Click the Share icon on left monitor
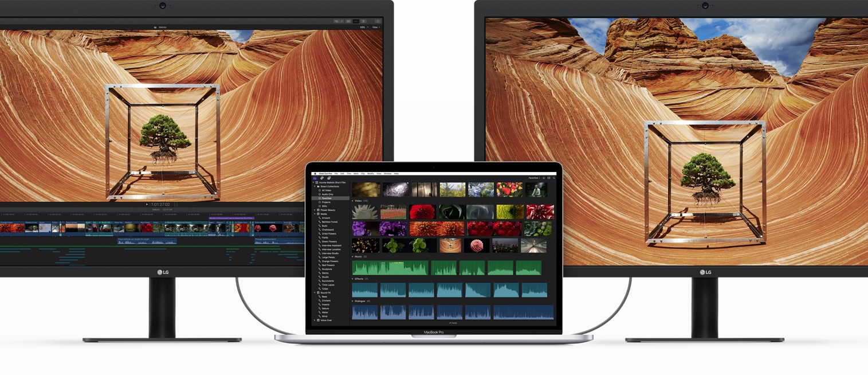Image resolution: width=868 pixels, height=375 pixels. click(x=378, y=21)
